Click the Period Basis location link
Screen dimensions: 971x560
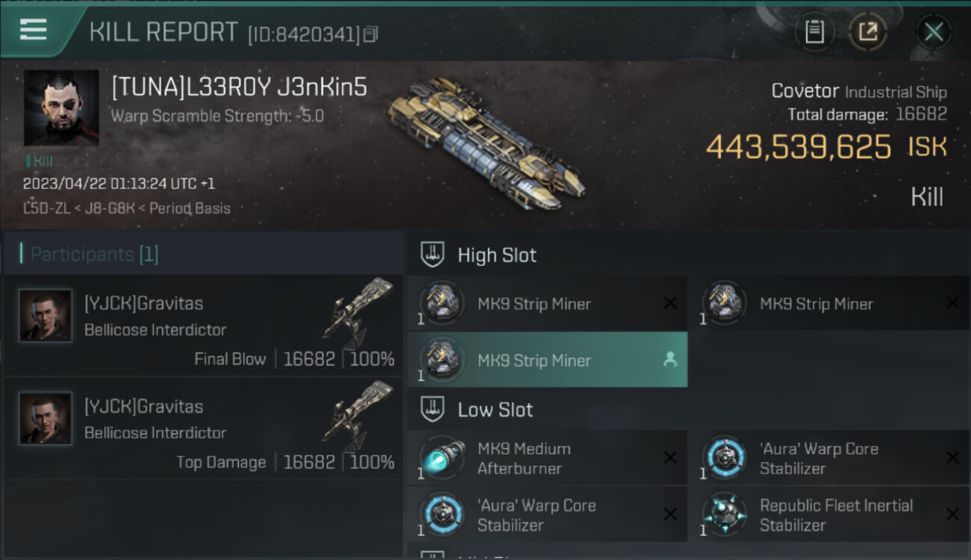tap(190, 208)
